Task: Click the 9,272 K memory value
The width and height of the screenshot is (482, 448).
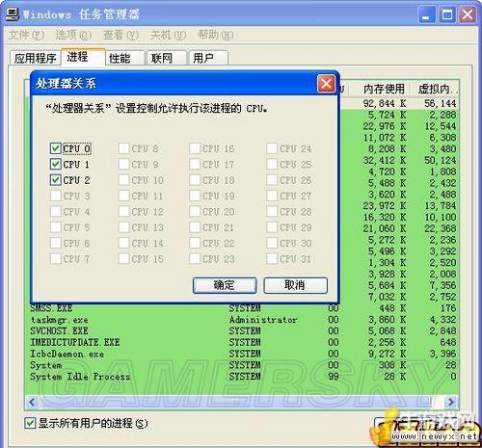Action: pos(387,354)
